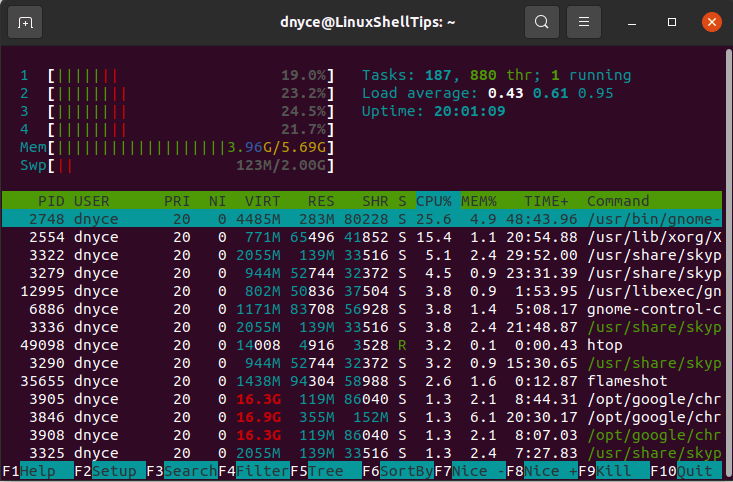This screenshot has height=482, width=733.
Task: Select process row PID 3325
Action: (362, 453)
